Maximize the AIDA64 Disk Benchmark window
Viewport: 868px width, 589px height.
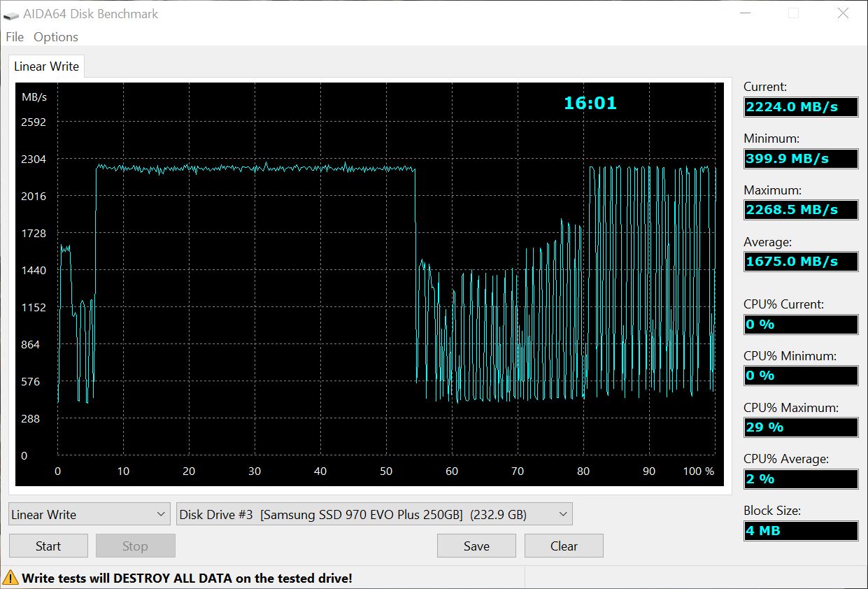pos(793,14)
